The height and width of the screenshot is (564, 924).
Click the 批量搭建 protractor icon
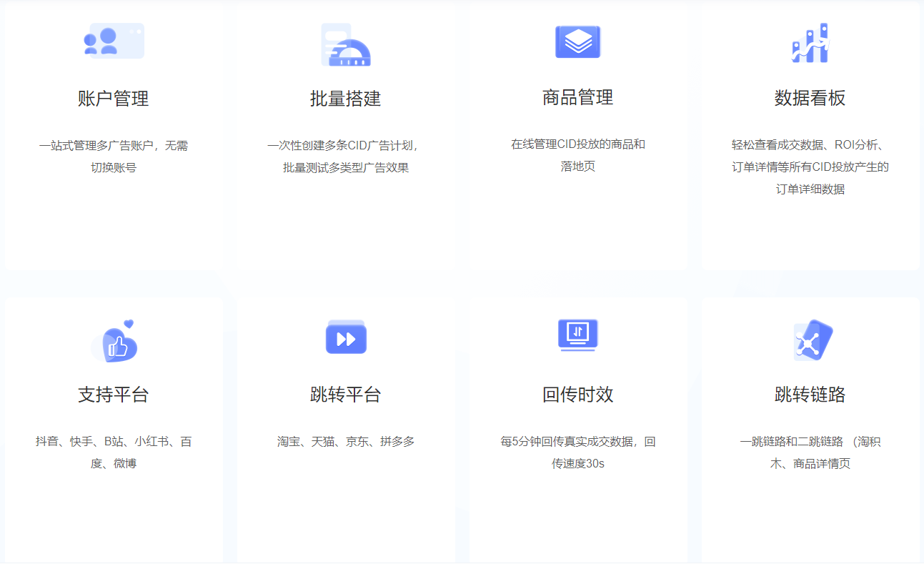coord(346,44)
